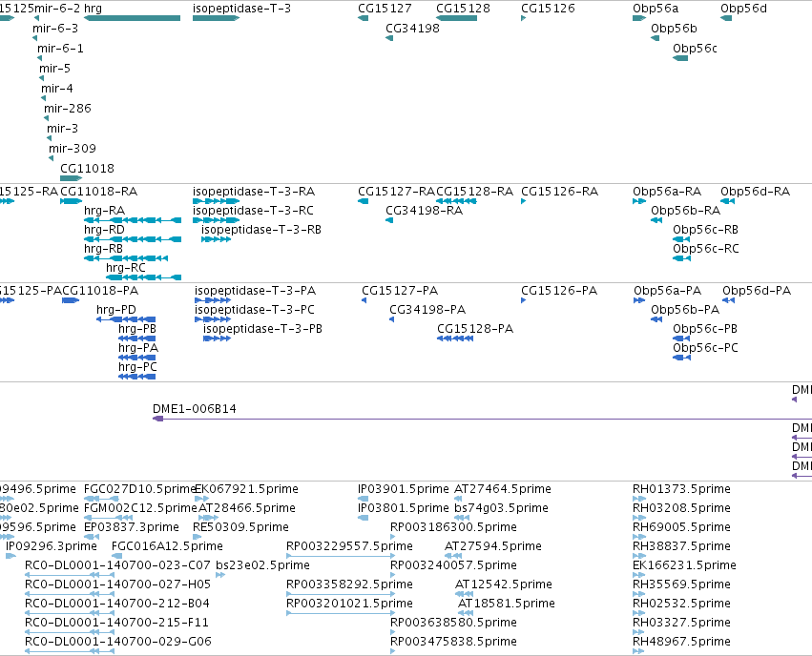The image size is (812, 656).
Task: Click the Obp56b-PA protein label
Action: pos(685,310)
